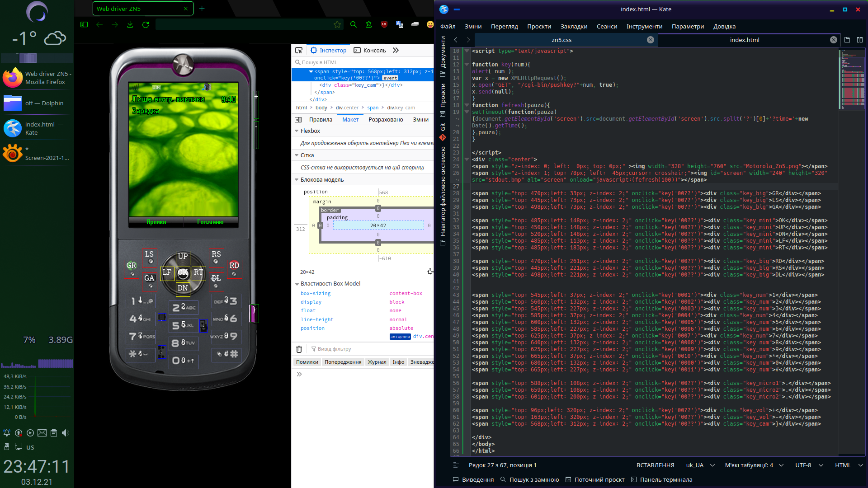Viewport: 868px width, 488px height.
Task: Click the event badge on the span node
Action: pyautogui.click(x=390, y=78)
